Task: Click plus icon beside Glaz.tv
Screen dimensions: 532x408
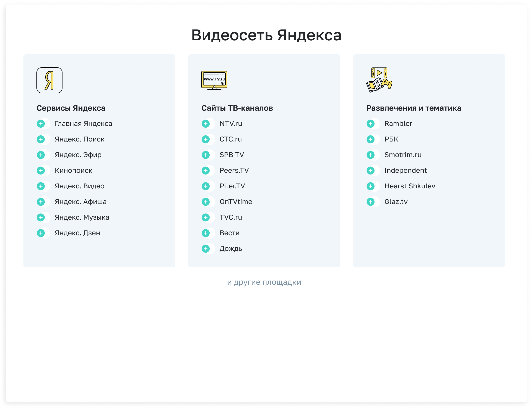Action: tap(371, 202)
